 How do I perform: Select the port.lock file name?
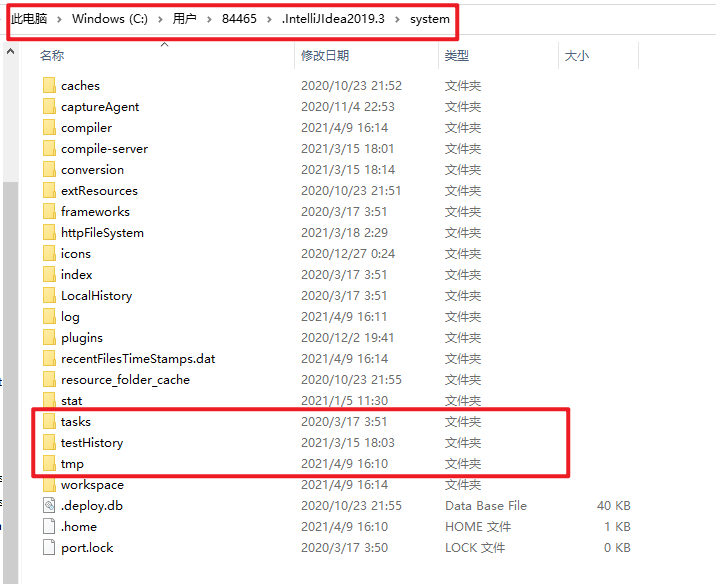87,548
